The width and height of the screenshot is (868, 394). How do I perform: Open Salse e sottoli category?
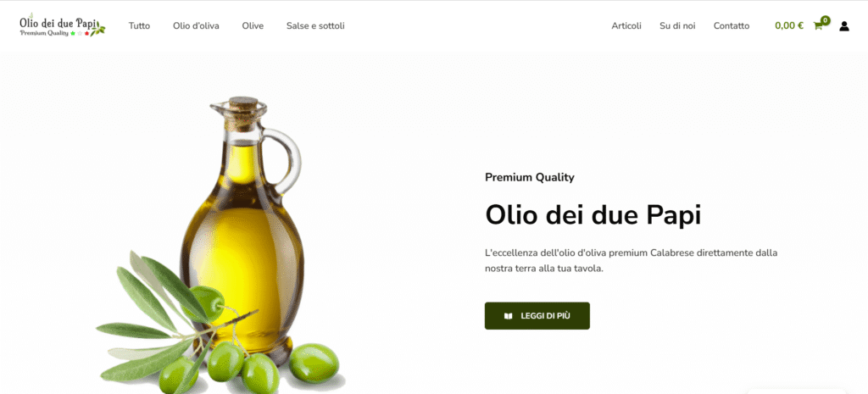pyautogui.click(x=315, y=26)
